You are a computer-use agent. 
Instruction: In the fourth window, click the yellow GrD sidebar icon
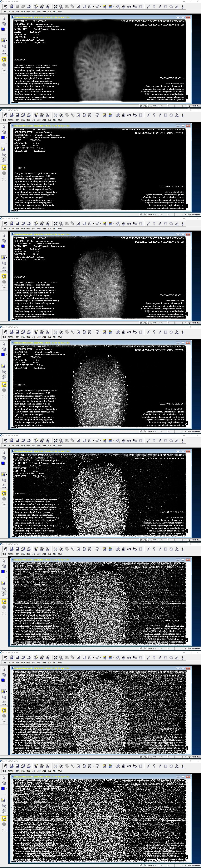click(4, 384)
